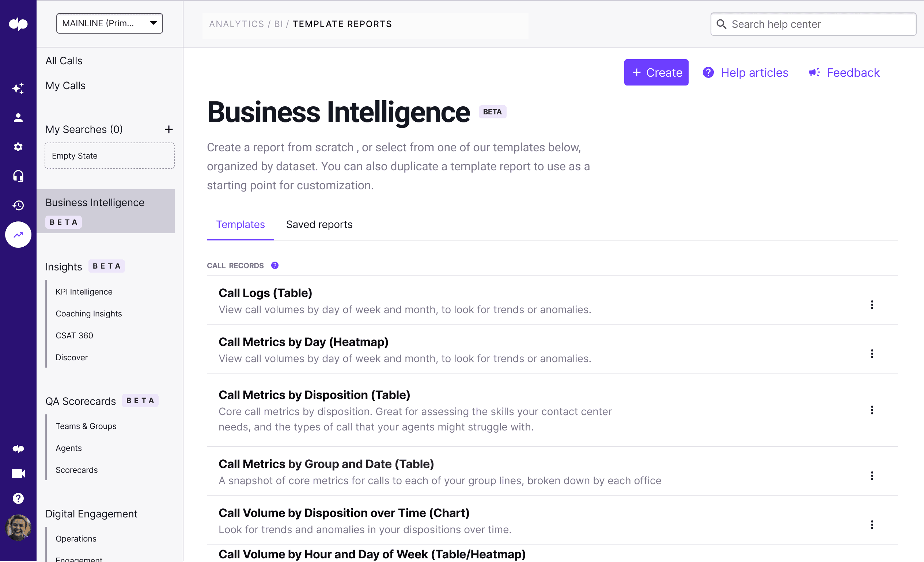Select the Templates tab

click(241, 225)
